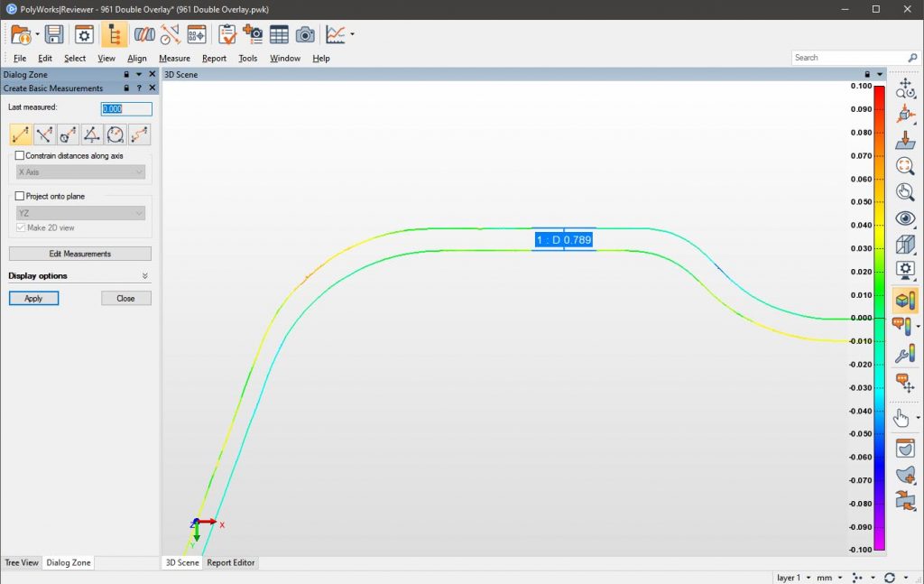Switch to the Report Editor tab
The height and width of the screenshot is (584, 924).
tap(230, 562)
